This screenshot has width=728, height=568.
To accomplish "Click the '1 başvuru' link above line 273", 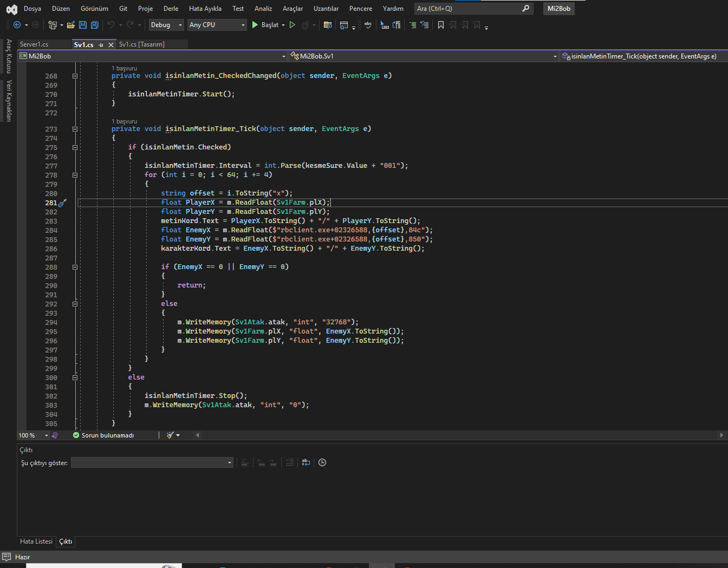I will [124, 122].
